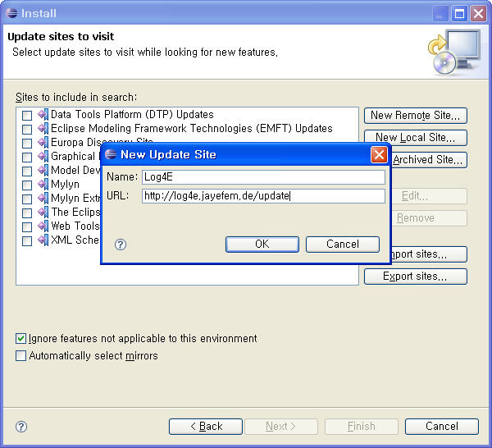Select the Mylyn list entry
The width and height of the screenshot is (492, 448).
[x=65, y=185]
